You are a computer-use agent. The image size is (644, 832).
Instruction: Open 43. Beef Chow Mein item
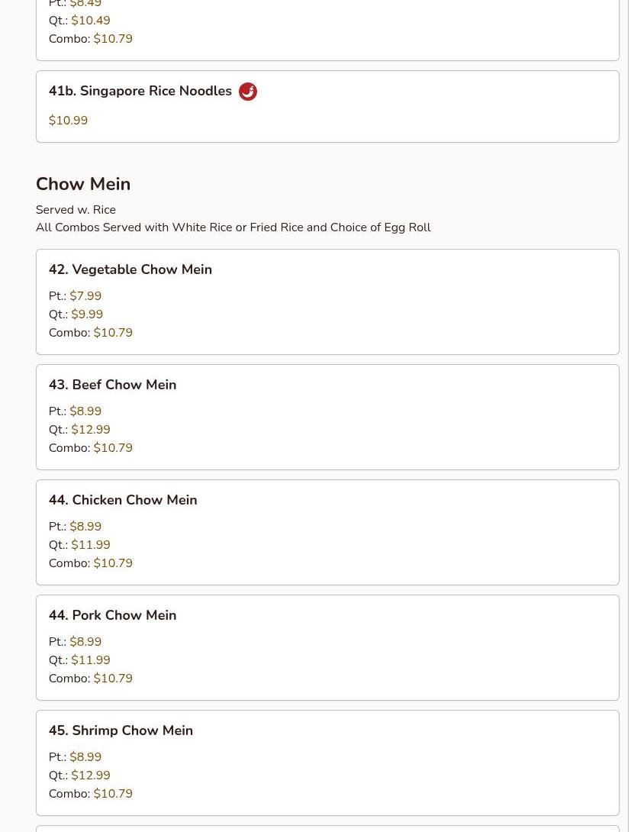point(327,417)
